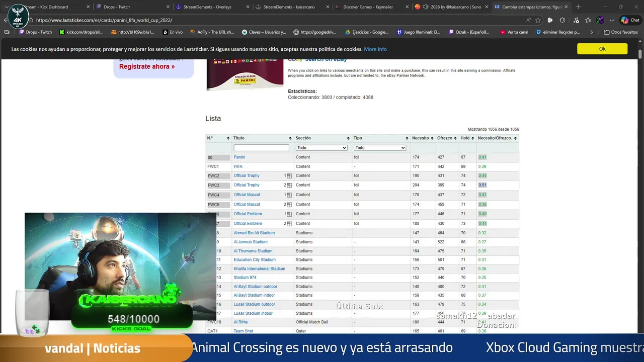Image resolution: width=644 pixels, height=362 pixels.
Task: Open the browser profile avatar
Action: (x=600, y=20)
